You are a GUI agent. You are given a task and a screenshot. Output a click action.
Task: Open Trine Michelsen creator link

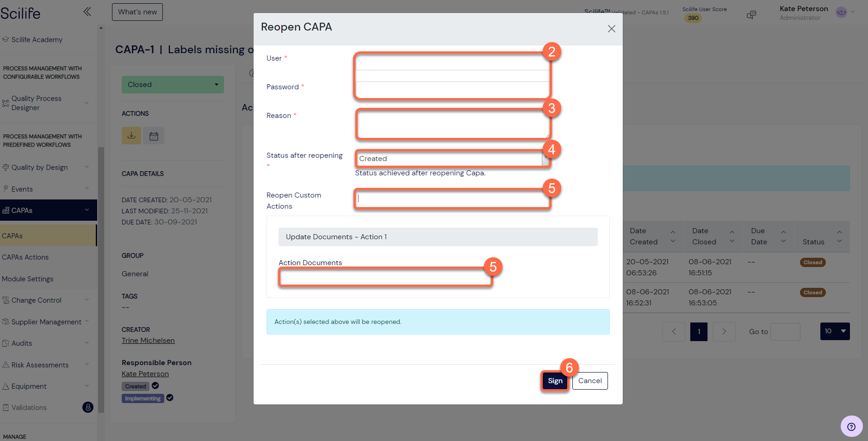coord(148,341)
